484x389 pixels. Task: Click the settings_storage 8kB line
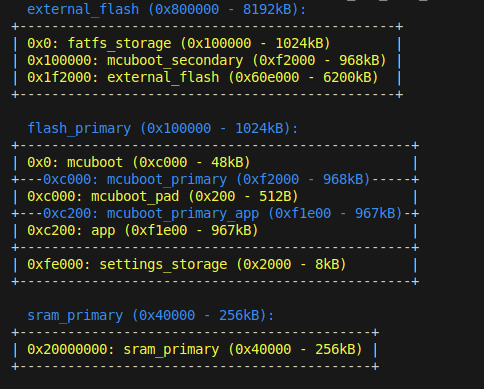[187, 264]
